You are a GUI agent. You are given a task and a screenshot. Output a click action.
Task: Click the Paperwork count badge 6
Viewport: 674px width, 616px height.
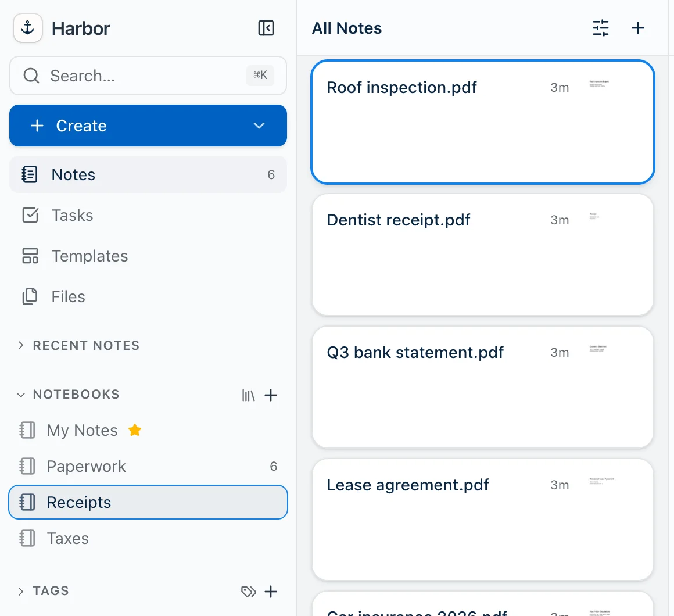pyautogui.click(x=274, y=467)
